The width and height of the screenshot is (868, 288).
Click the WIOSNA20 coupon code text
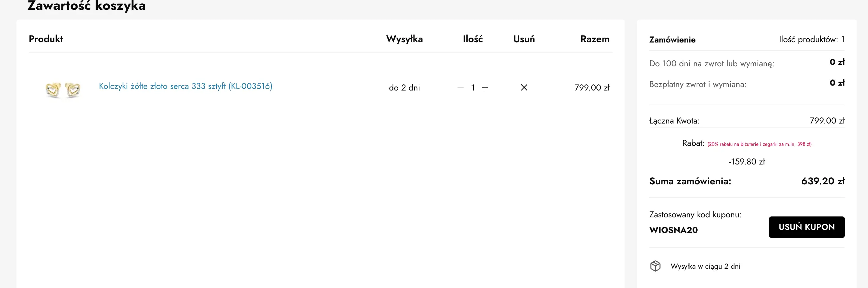tap(673, 230)
